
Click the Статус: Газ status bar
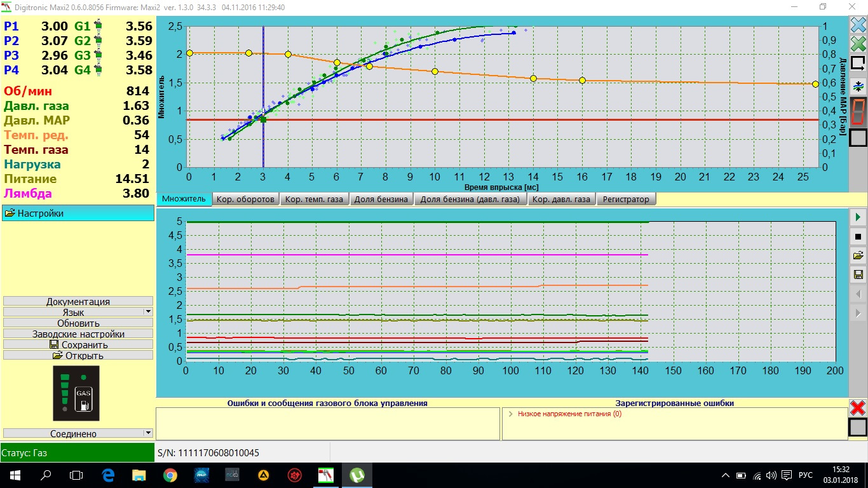77,452
